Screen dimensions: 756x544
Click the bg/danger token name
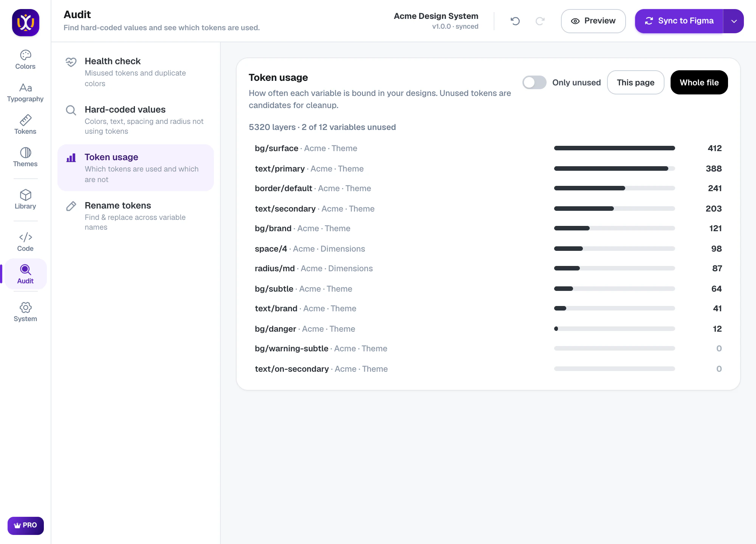pos(275,329)
